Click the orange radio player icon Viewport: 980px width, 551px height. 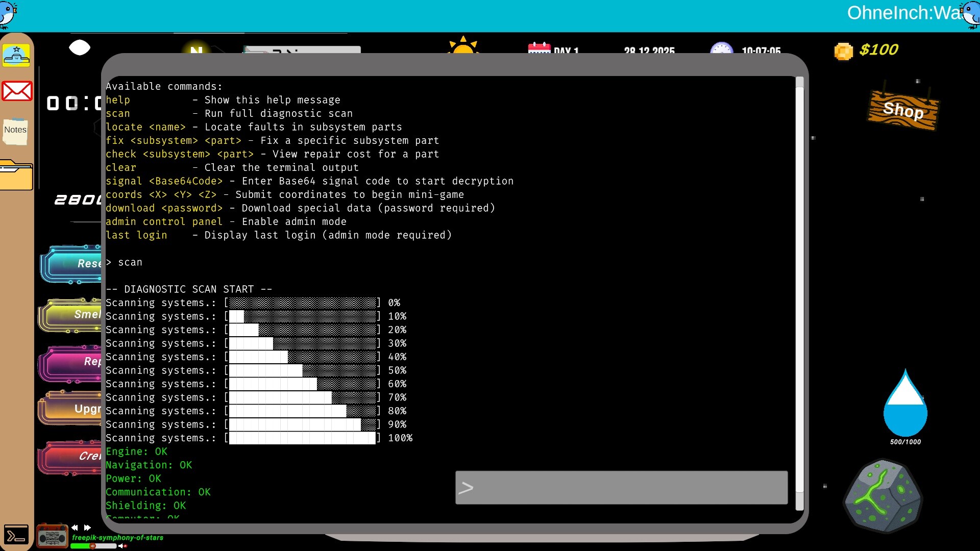point(52,536)
